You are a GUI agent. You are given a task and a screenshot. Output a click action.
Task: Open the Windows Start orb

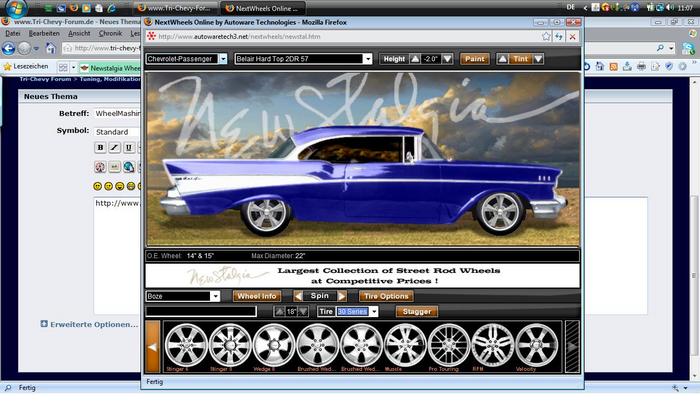click(16, 8)
